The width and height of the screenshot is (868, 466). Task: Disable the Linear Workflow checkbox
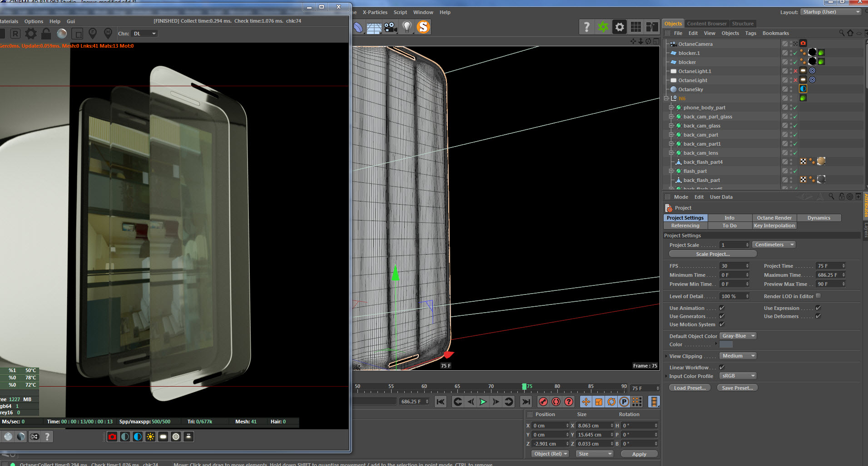pos(722,368)
